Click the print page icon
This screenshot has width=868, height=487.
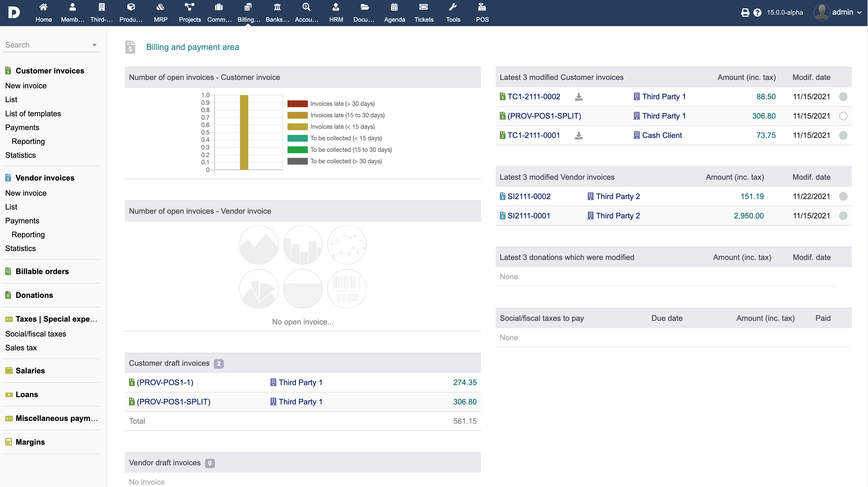pyautogui.click(x=745, y=13)
